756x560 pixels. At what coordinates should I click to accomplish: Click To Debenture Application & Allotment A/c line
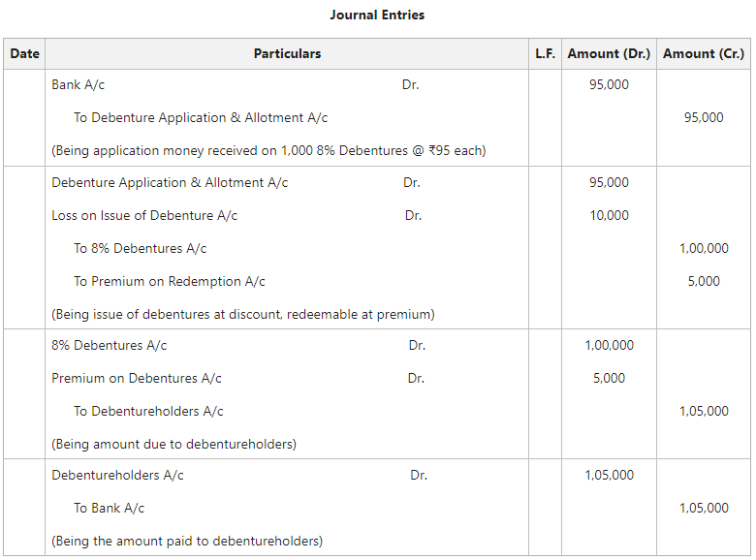click(201, 118)
